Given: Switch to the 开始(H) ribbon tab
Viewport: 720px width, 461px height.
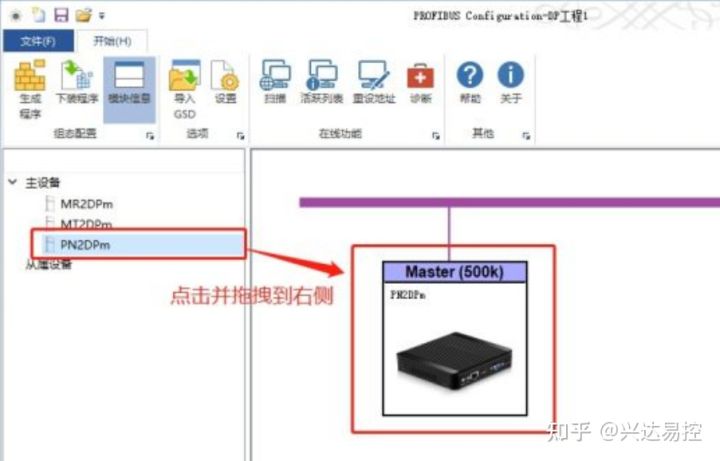Looking at the screenshot, I should point(112,41).
